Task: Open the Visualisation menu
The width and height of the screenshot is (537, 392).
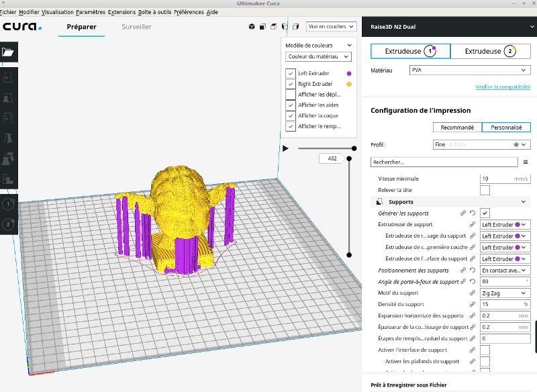Action: [x=58, y=12]
